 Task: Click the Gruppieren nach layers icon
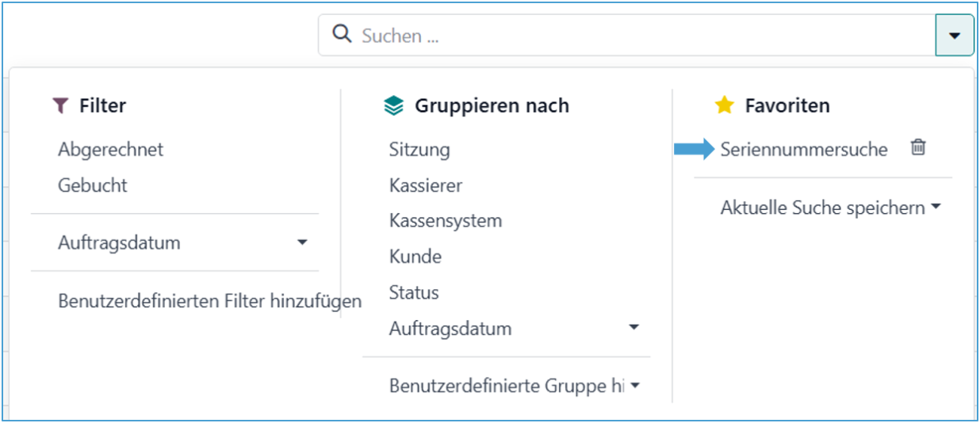[x=393, y=106]
